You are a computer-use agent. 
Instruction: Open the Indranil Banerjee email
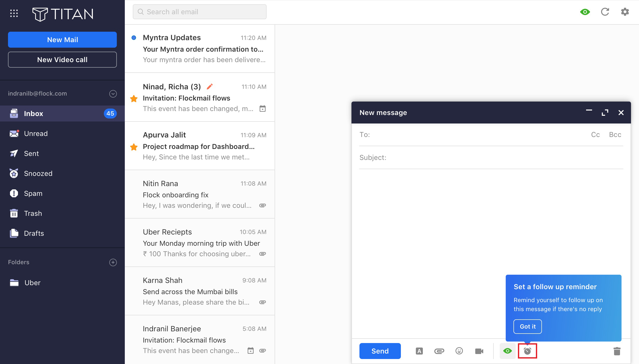[x=200, y=340]
